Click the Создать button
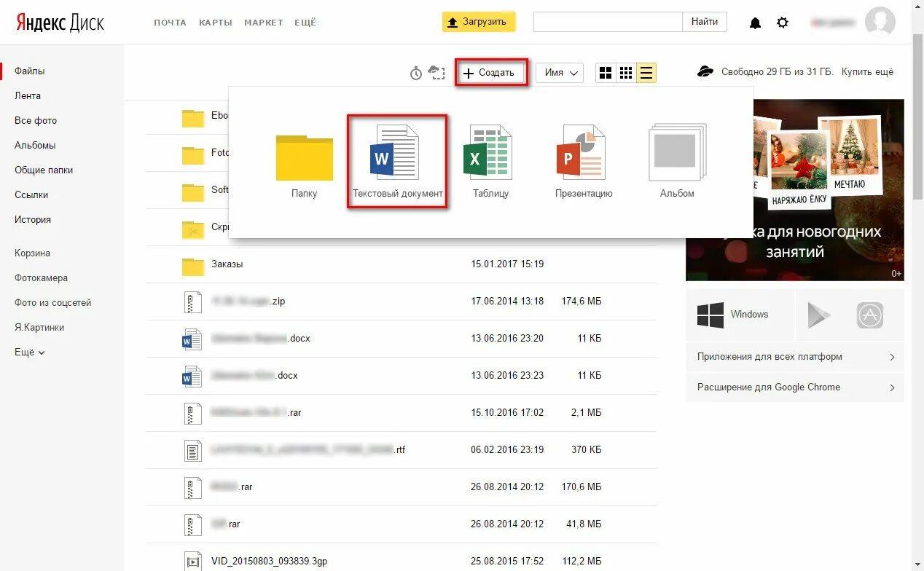Screen dimensions: 924x571 [491, 73]
